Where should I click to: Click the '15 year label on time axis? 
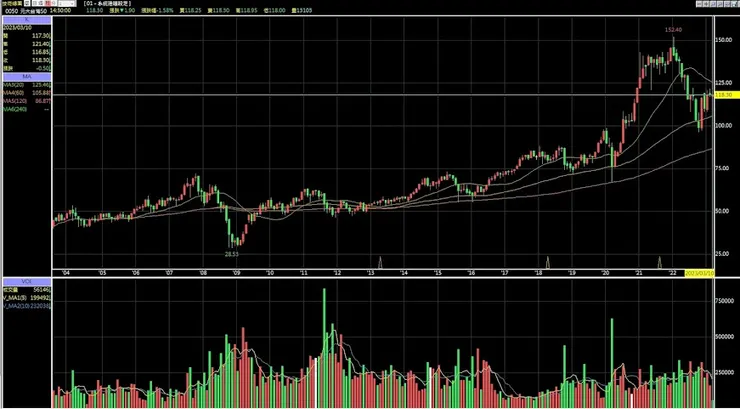click(437, 273)
